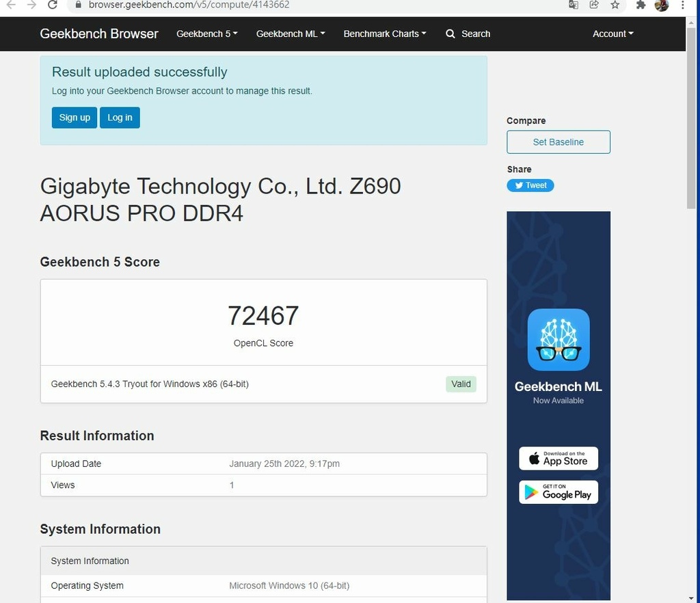Click the share page icon
Viewport: 700px width, 603px height.
point(594,5)
